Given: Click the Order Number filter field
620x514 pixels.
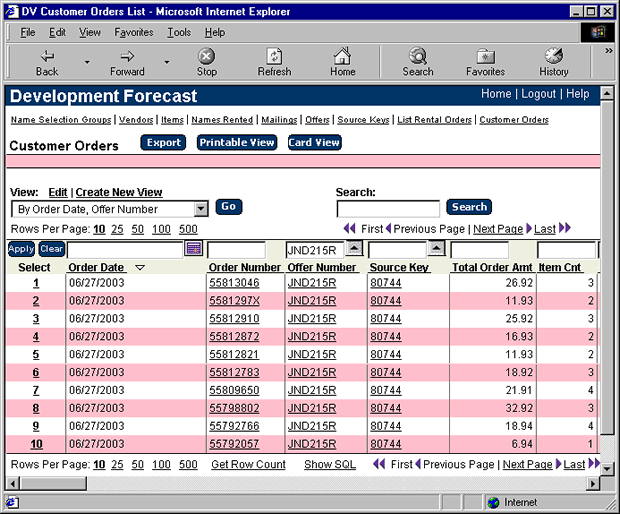Looking at the screenshot, I should [x=236, y=250].
